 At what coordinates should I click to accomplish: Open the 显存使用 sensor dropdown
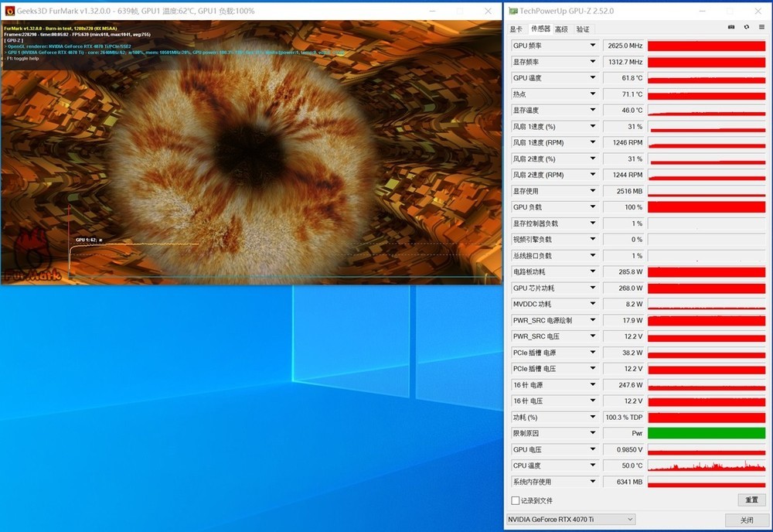(x=593, y=191)
